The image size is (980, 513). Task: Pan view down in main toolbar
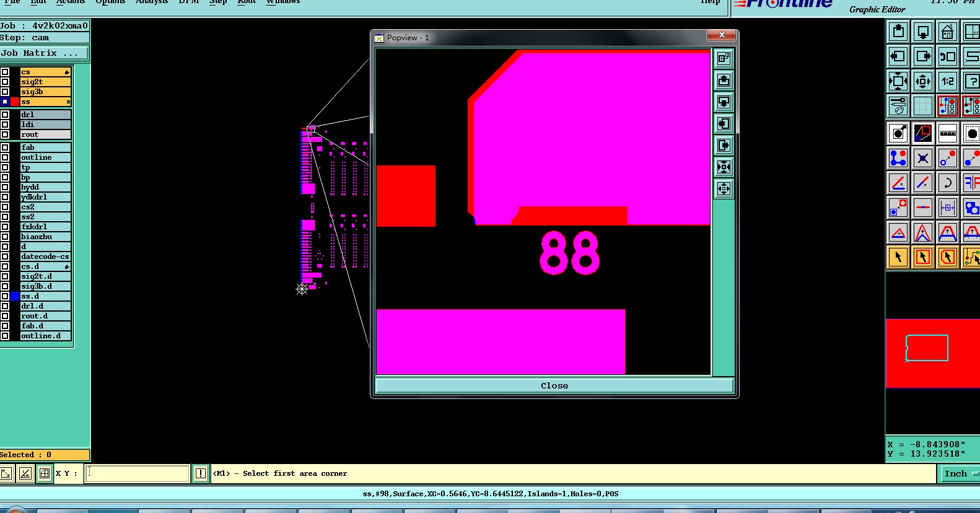click(x=923, y=32)
